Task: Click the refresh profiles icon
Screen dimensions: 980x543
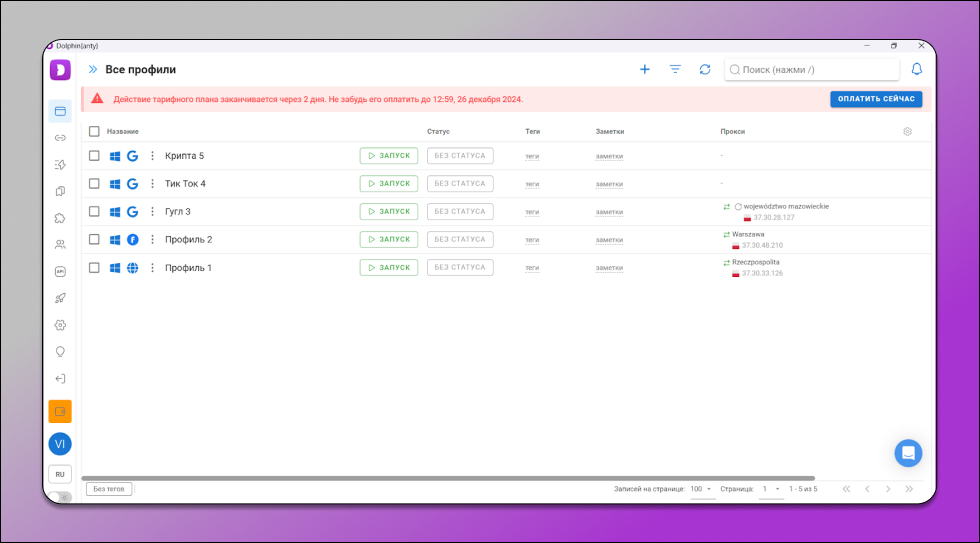Action: click(705, 69)
